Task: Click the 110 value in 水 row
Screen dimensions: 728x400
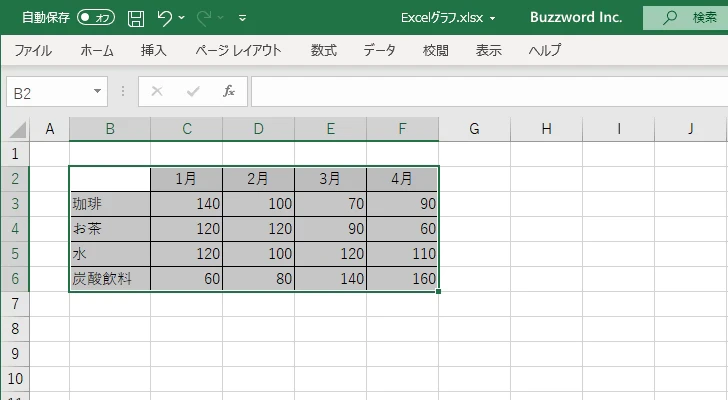Action: pyautogui.click(x=402, y=254)
